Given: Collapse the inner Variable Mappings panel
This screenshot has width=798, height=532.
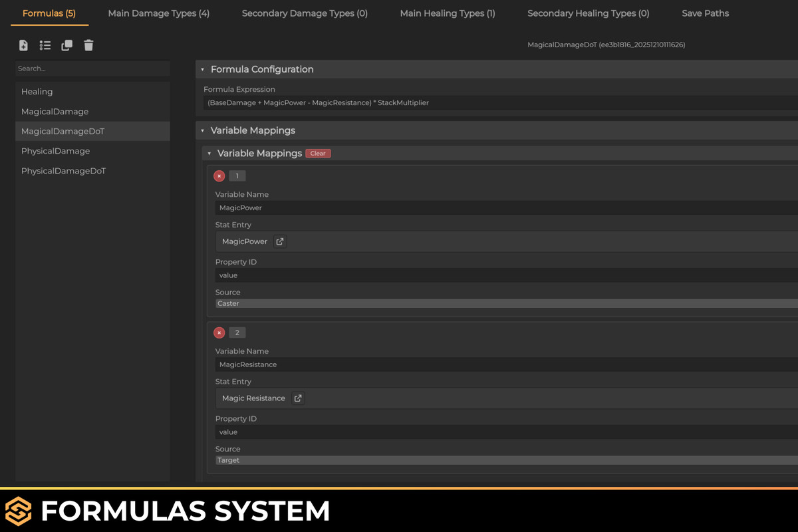Looking at the screenshot, I should (209, 153).
